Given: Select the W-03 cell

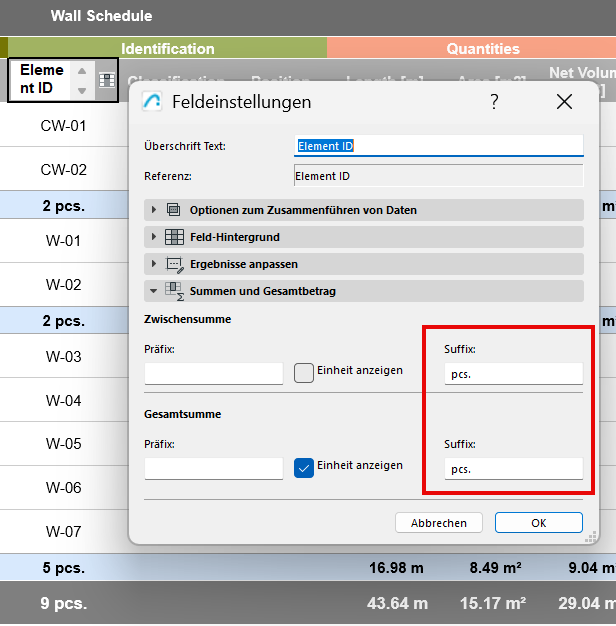Looking at the screenshot, I should (63, 356).
